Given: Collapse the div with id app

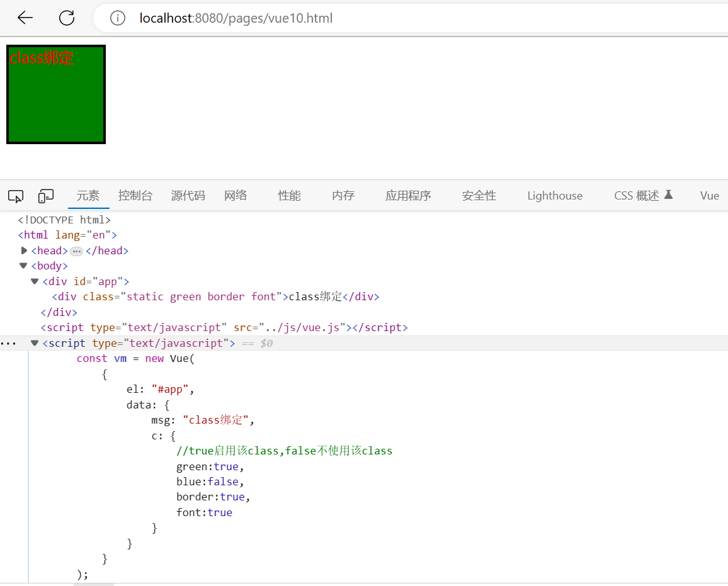Looking at the screenshot, I should point(34,281).
